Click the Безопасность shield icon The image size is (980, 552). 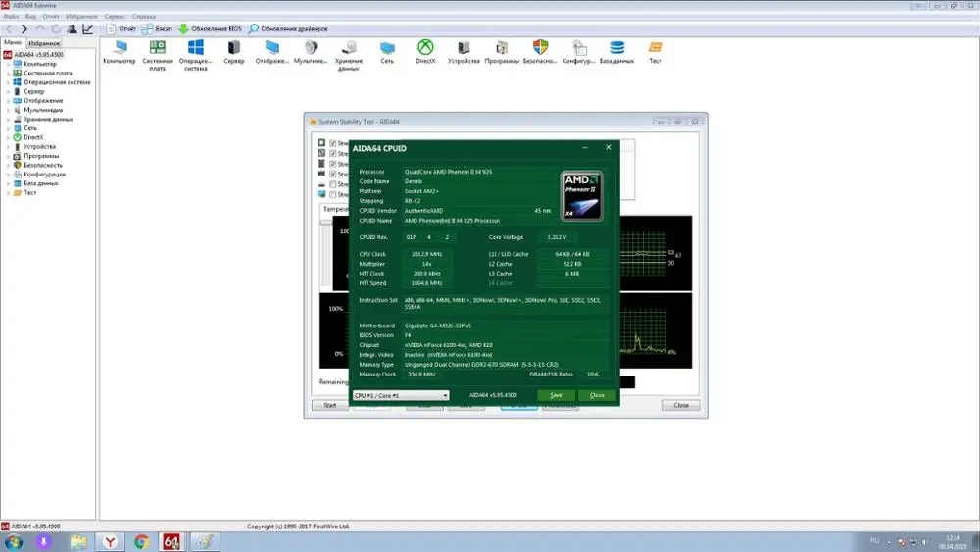(540, 48)
